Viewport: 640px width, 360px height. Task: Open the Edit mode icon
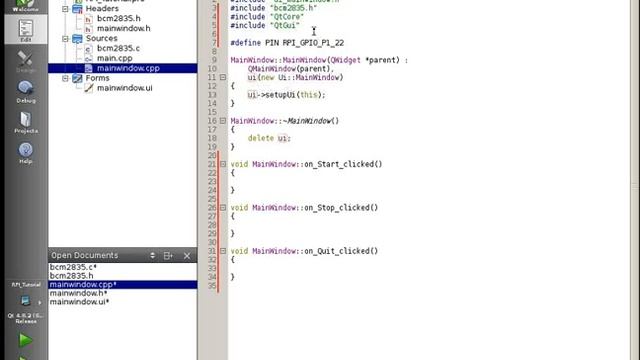click(x=25, y=29)
